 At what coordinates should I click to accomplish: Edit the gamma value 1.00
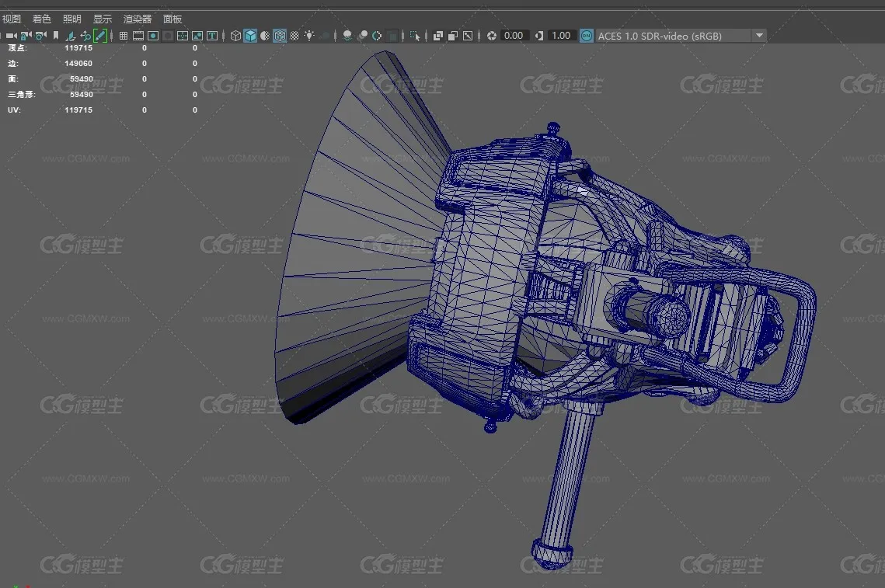pos(562,36)
